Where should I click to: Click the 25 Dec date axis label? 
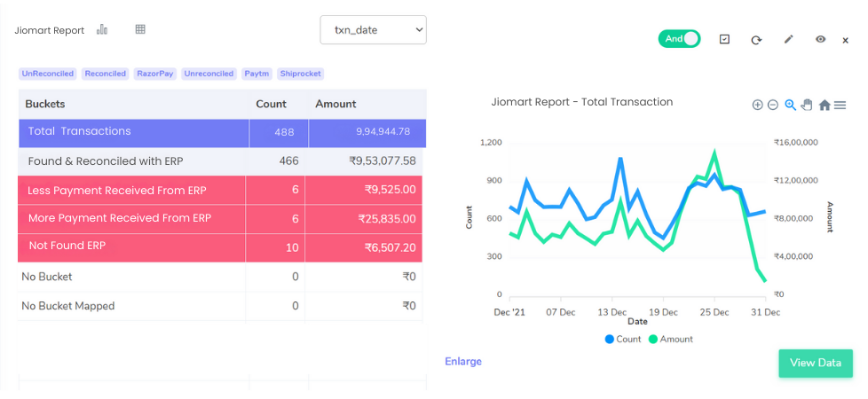(714, 313)
